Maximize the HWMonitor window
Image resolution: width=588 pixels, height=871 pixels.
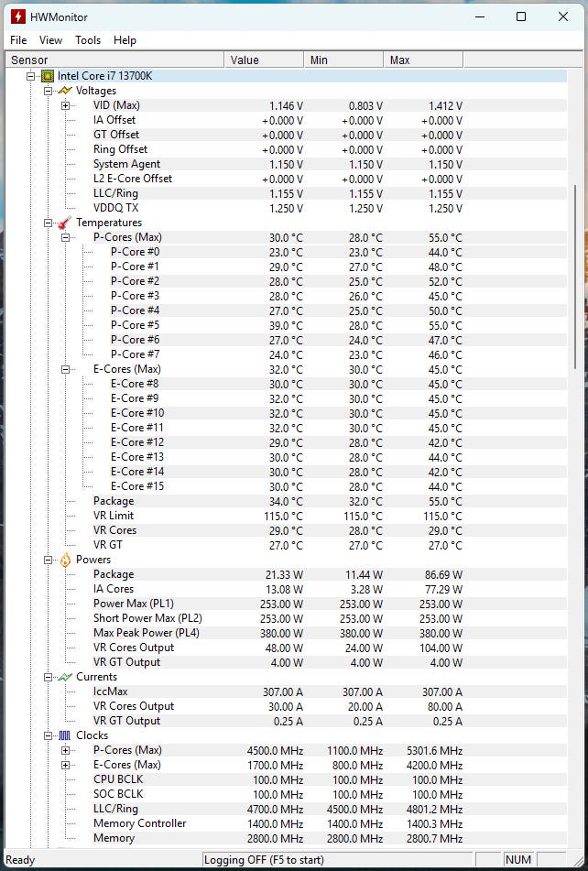coord(521,16)
